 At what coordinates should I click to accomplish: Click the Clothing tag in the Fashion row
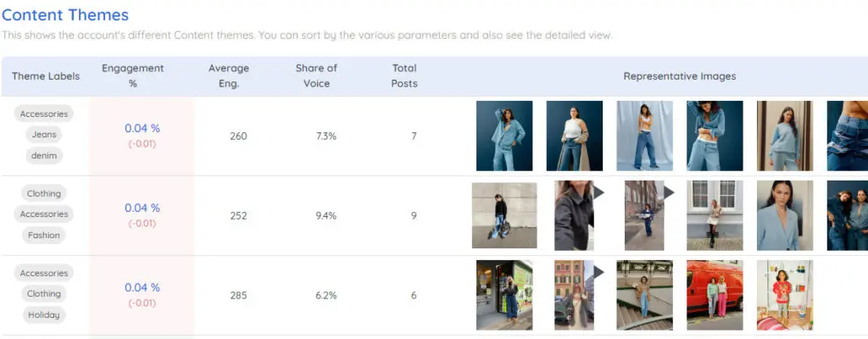click(44, 193)
